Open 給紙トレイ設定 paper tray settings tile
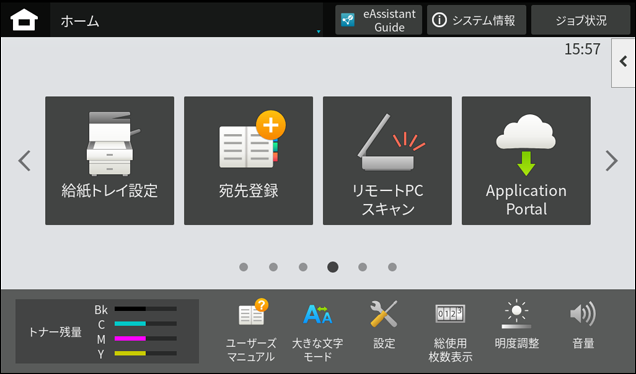Image resolution: width=636 pixels, height=374 pixels. pos(110,161)
